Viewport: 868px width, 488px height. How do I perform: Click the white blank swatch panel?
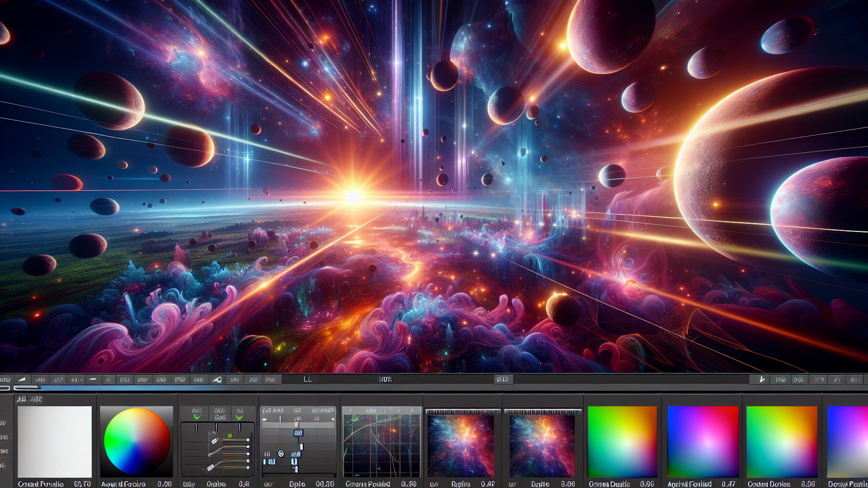55,442
